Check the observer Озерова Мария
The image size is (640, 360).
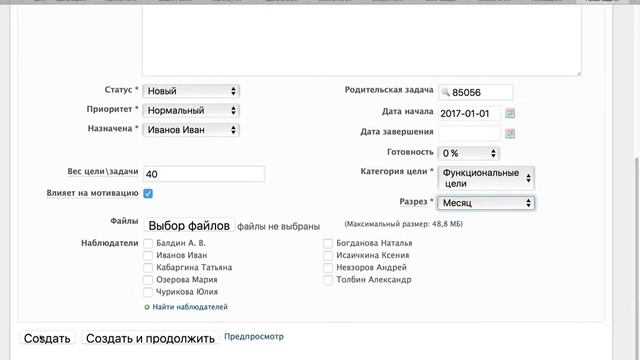(x=148, y=280)
